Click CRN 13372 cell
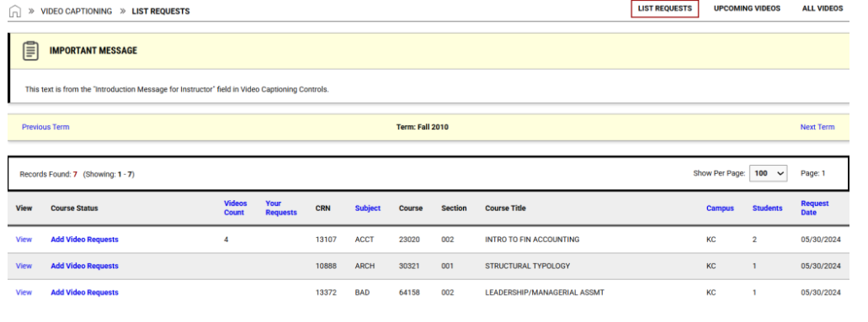Screen dimensions: 868x322 click(x=326, y=293)
